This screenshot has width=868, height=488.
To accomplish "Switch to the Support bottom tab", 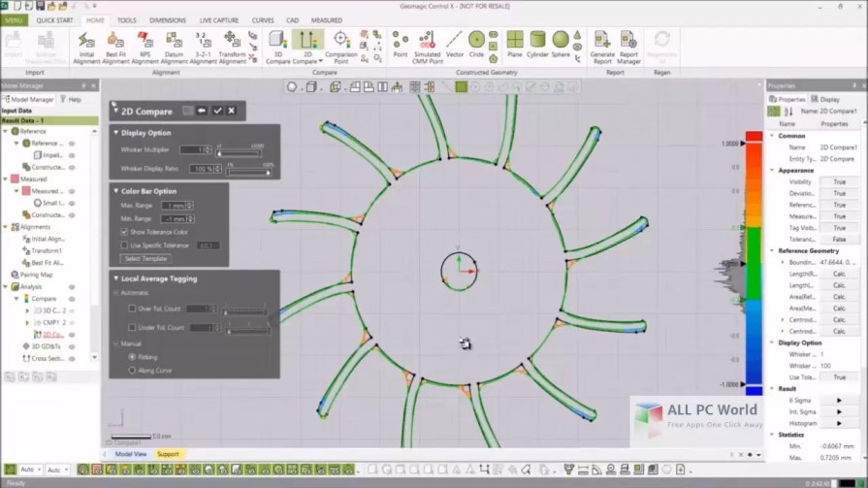I will coord(168,454).
